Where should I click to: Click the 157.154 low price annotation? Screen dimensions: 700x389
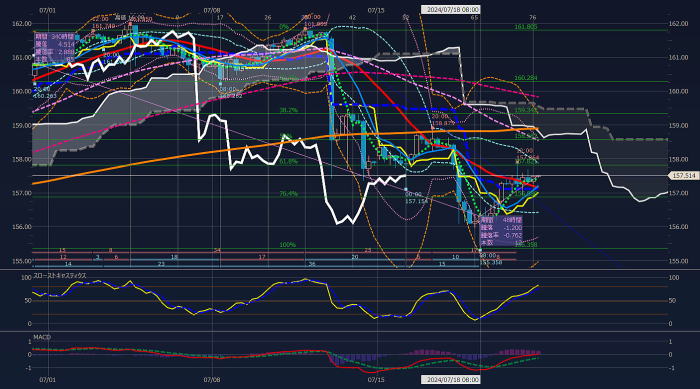(x=416, y=202)
